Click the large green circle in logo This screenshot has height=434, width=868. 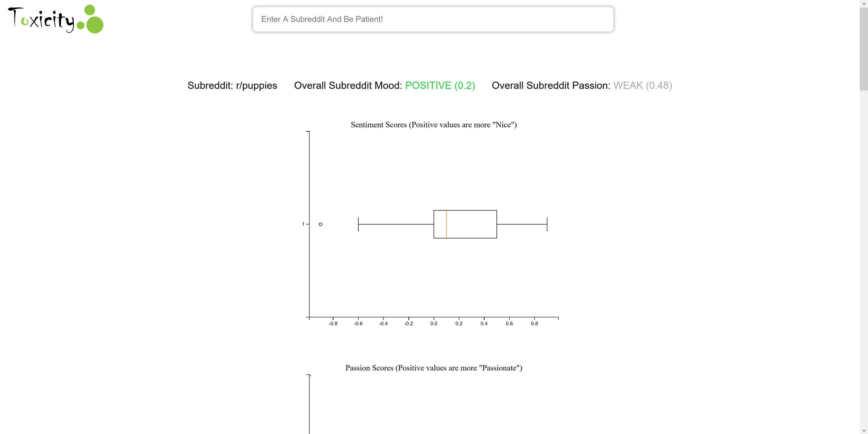95,25
